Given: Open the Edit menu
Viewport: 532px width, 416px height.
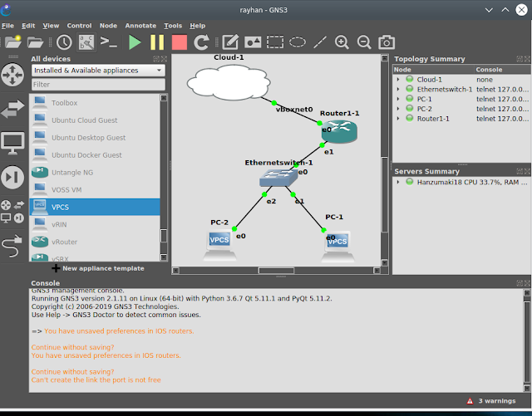Looking at the screenshot, I should point(28,26).
